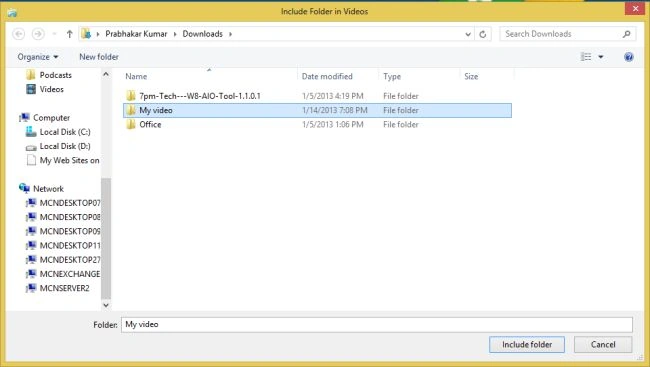Refresh the Downloads folder view
The image size is (650, 367).
[x=483, y=34]
